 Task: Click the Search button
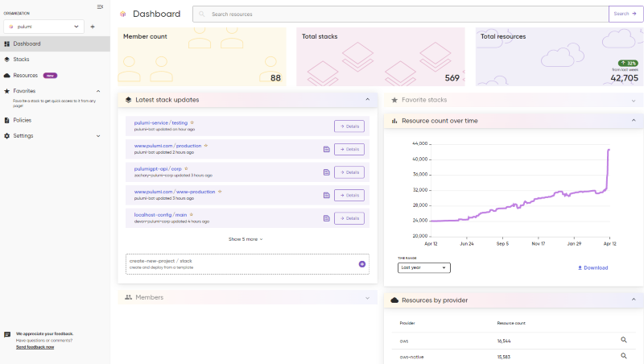click(x=625, y=14)
